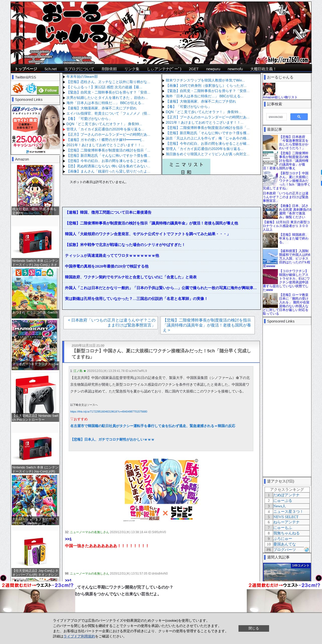The height and width of the screenshot is (644, 322).
Task: Open あつまれ どうぶつの森 product thumbnail
Action: [x=35, y=293]
